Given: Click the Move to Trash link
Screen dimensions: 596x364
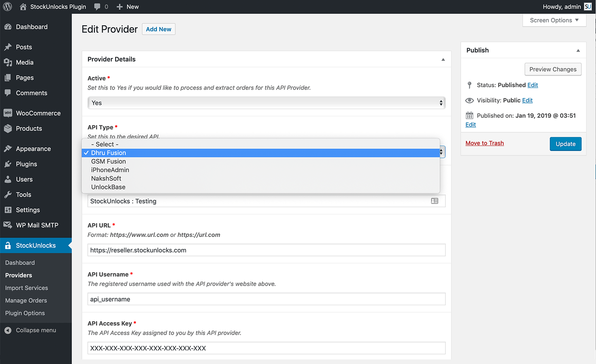Looking at the screenshot, I should coord(485,143).
